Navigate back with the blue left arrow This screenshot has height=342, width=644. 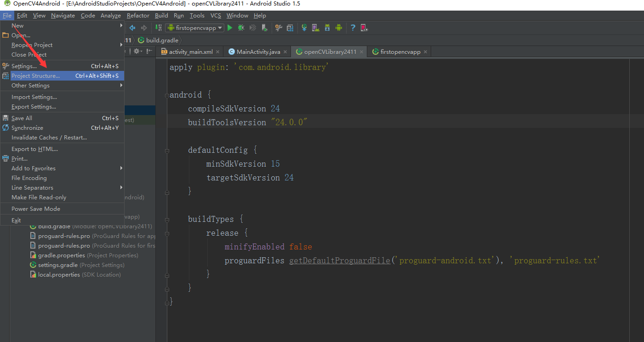coord(132,28)
